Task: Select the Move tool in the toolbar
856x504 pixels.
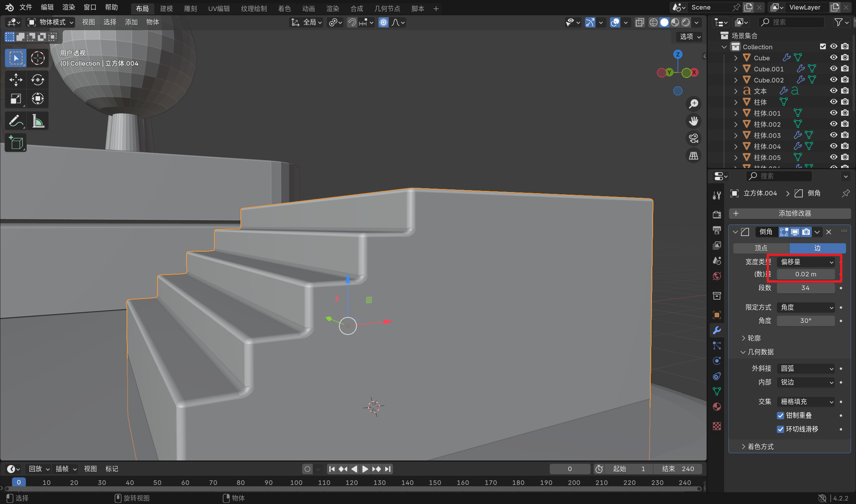Action: (16, 80)
